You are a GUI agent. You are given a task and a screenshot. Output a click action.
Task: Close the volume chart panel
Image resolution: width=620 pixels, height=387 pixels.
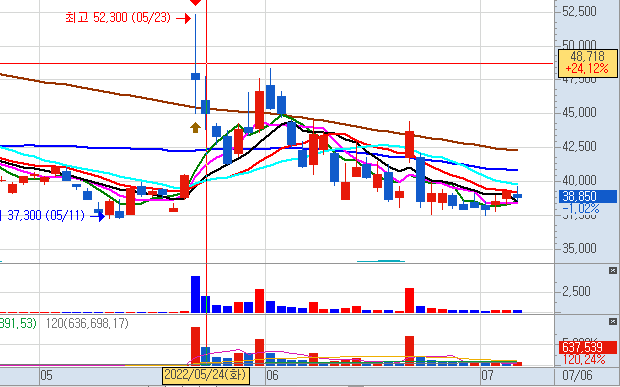coord(612,271)
